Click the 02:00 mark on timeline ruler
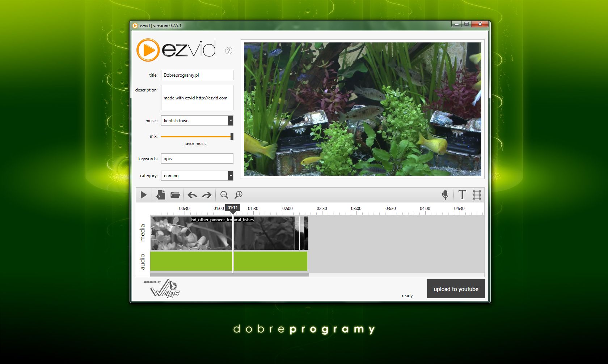The height and width of the screenshot is (364, 608). (x=287, y=209)
